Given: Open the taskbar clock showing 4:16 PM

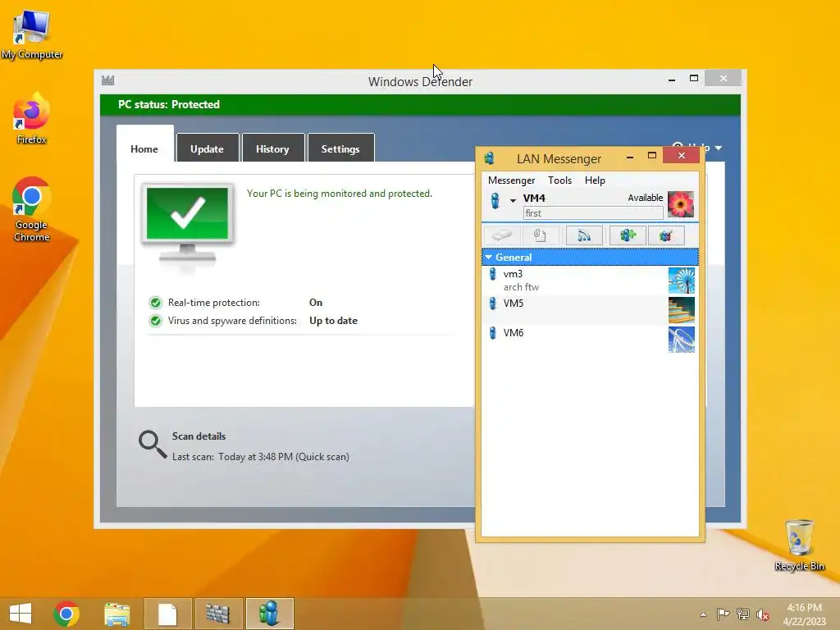Looking at the screenshot, I should pyautogui.click(x=804, y=614).
